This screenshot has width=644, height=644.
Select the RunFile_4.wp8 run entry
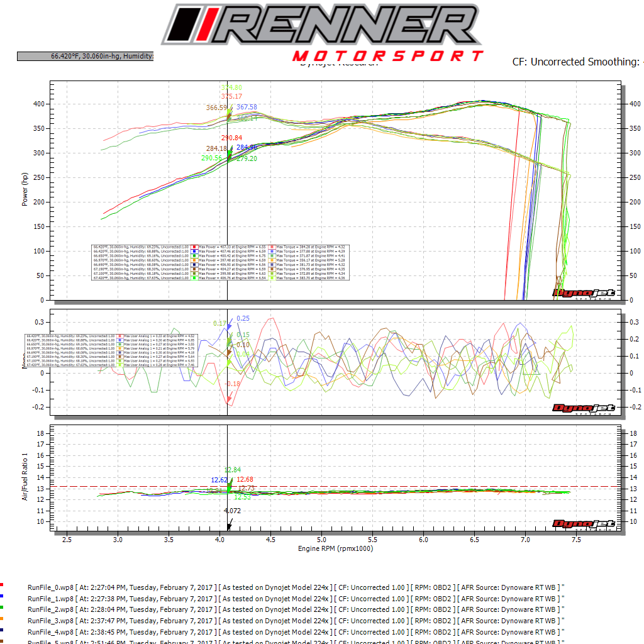pos(296,632)
